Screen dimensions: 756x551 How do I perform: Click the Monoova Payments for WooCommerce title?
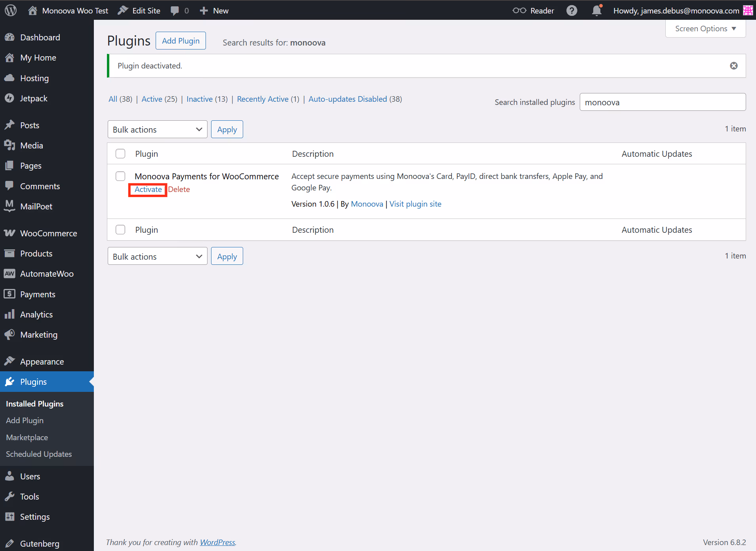click(207, 176)
